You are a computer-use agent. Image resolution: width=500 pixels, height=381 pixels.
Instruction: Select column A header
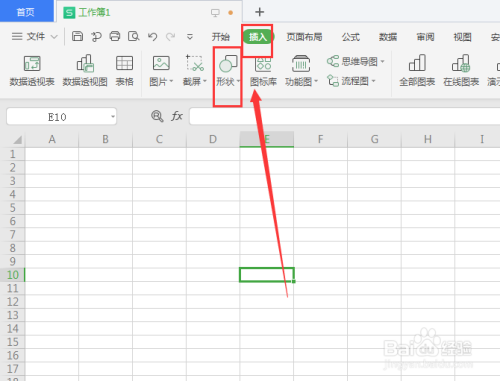pyautogui.click(x=52, y=139)
